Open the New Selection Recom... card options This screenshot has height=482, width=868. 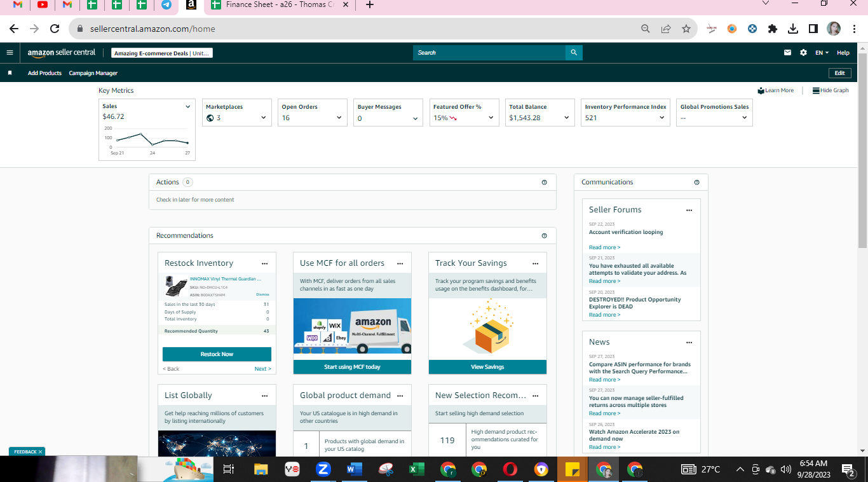[536, 396]
